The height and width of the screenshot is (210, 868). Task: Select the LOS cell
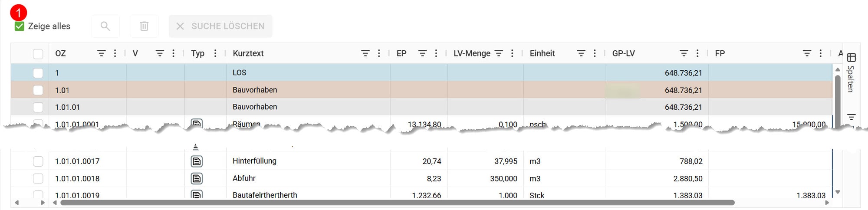tap(308, 72)
